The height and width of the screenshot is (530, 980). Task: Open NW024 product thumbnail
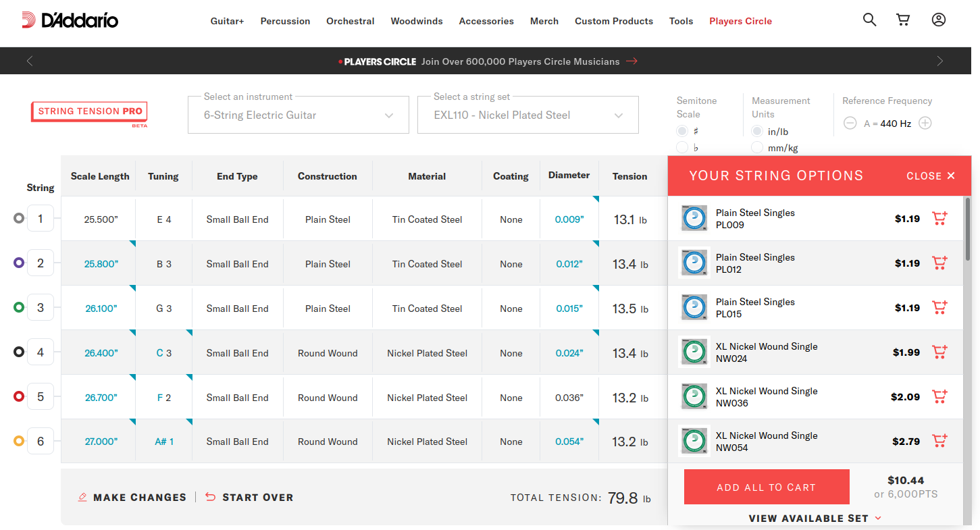point(694,352)
